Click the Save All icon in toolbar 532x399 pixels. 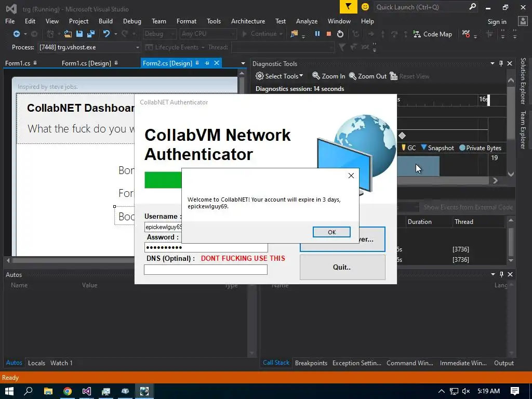[x=91, y=34]
